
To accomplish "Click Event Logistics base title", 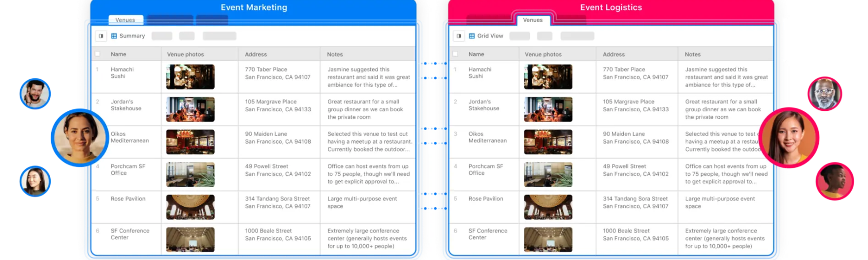I will click(x=611, y=7).
